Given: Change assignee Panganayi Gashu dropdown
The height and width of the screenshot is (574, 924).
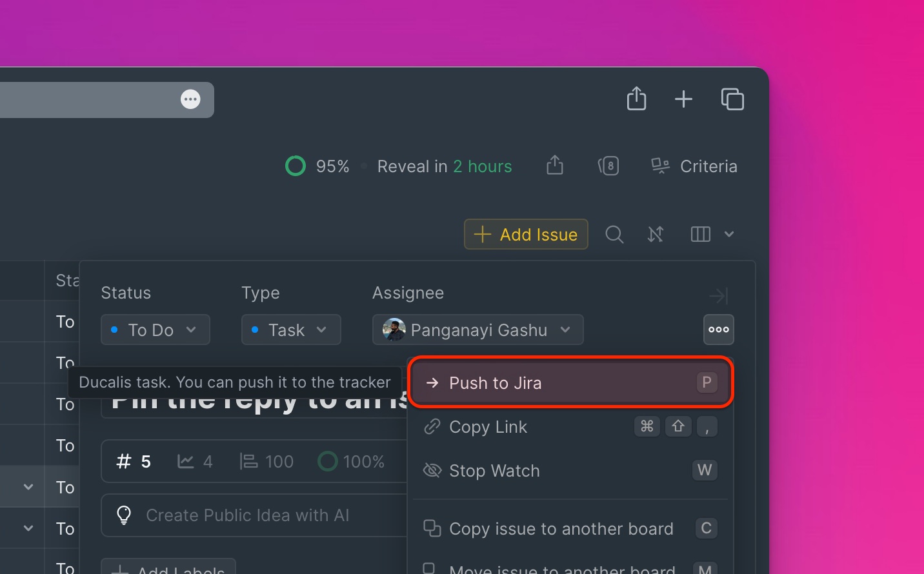Looking at the screenshot, I should click(477, 330).
